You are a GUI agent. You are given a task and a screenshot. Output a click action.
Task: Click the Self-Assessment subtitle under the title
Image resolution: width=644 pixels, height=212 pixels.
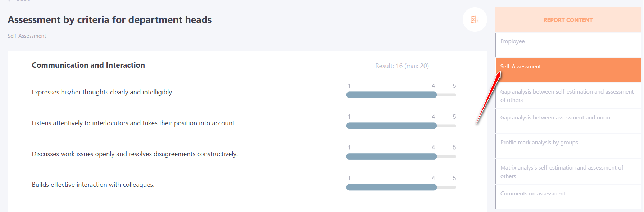[27, 36]
